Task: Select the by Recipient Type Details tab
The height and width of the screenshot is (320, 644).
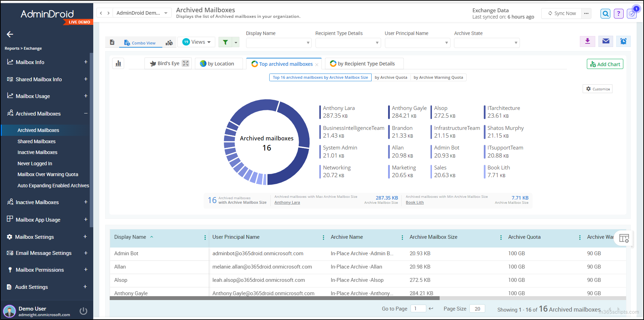Action: (x=364, y=63)
